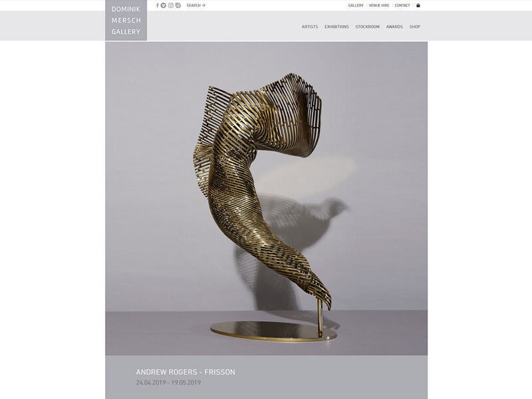Select the round camera social icon
This screenshot has width=532, height=399.
[x=178, y=5]
